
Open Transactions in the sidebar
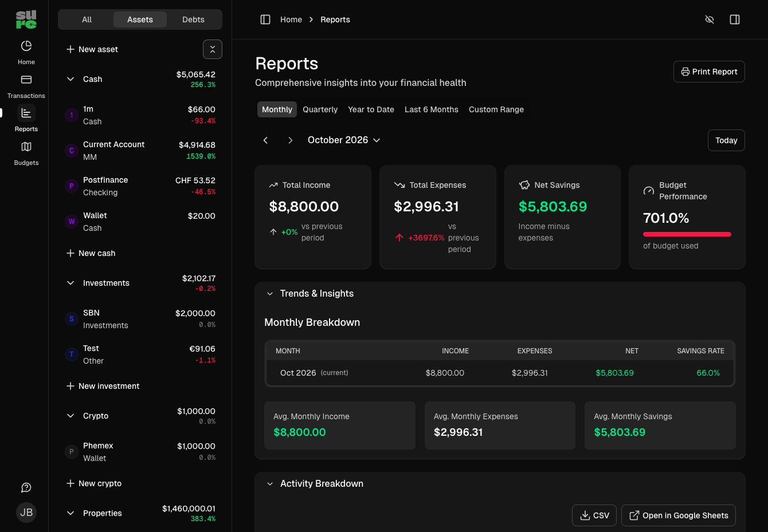click(26, 86)
